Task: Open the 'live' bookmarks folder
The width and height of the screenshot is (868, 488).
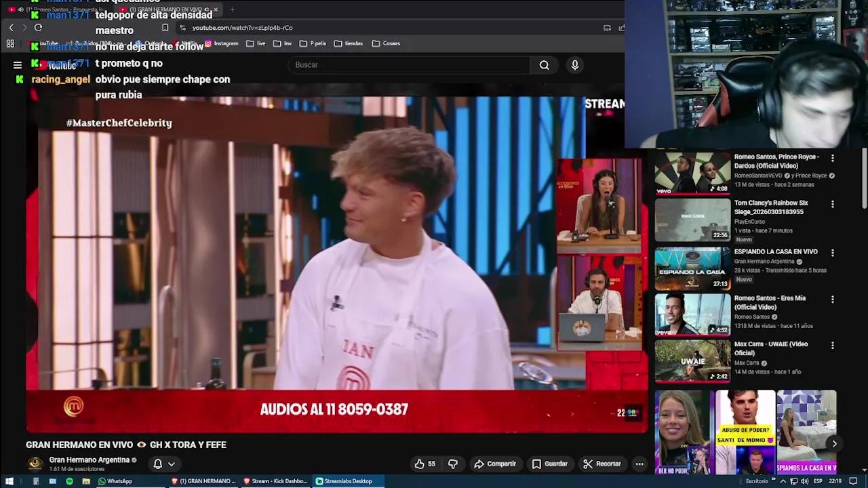Action: [x=256, y=43]
